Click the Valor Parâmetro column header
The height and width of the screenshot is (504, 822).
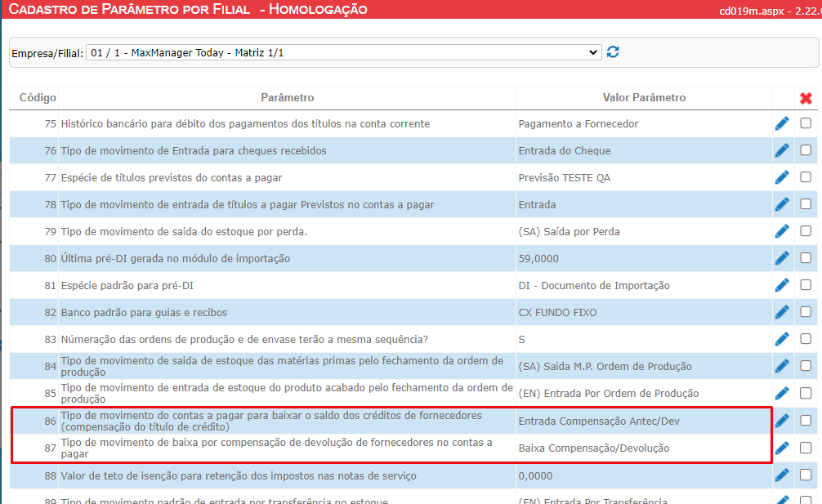pyautogui.click(x=644, y=97)
